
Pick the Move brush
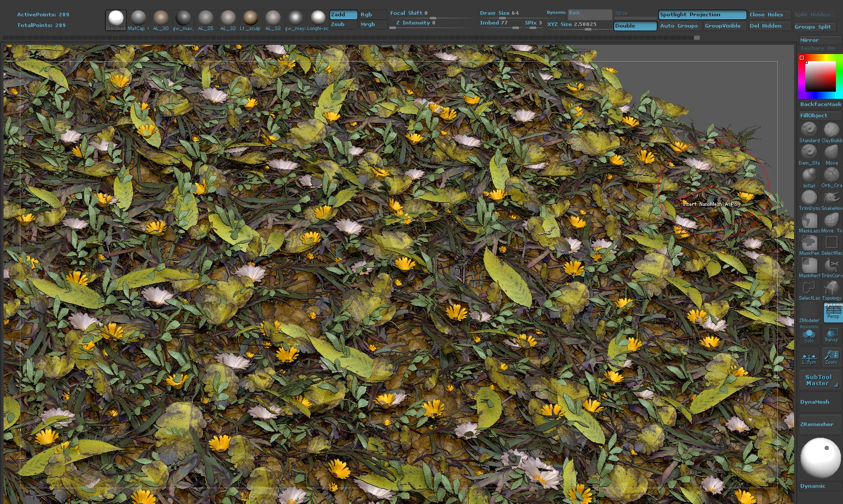click(832, 153)
